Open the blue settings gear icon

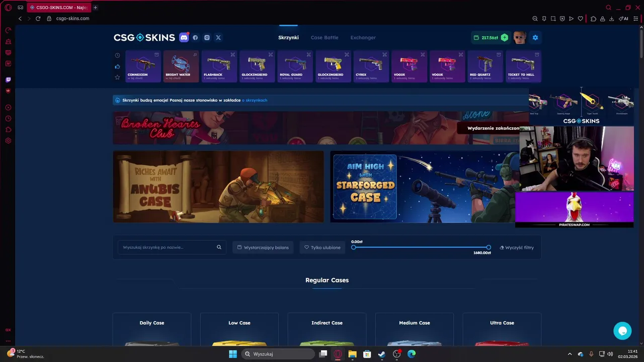[x=535, y=38]
